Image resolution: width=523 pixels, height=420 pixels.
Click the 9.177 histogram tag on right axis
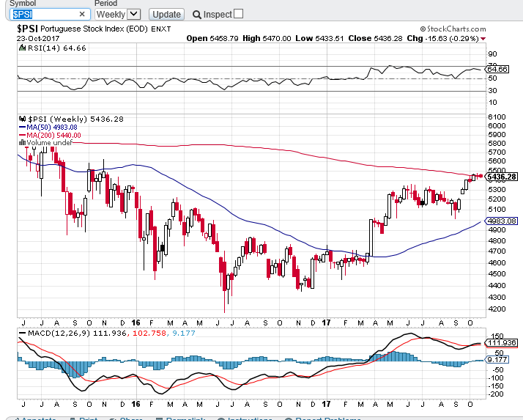[497, 360]
